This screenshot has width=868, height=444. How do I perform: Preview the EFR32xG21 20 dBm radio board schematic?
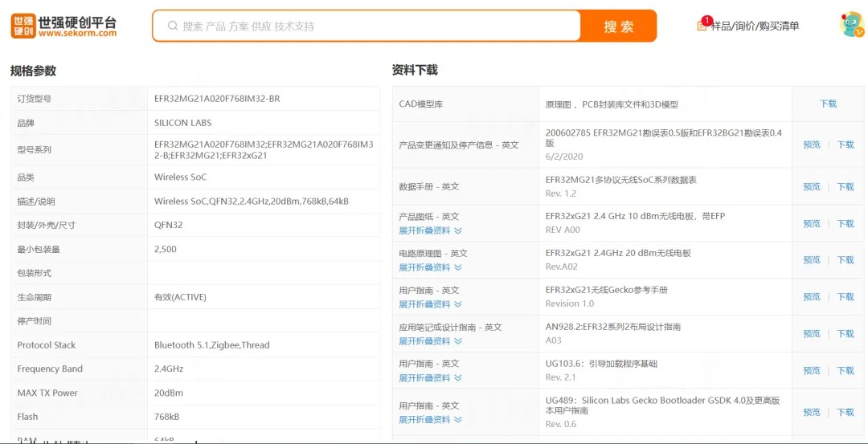click(x=812, y=259)
